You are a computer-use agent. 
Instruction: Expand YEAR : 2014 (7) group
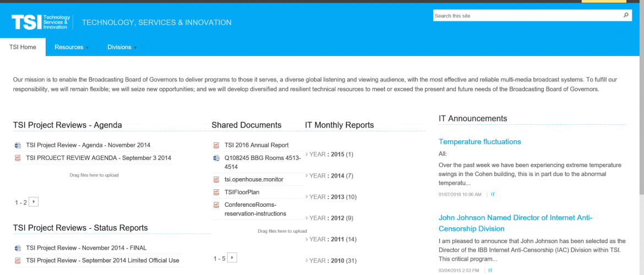[307, 175]
